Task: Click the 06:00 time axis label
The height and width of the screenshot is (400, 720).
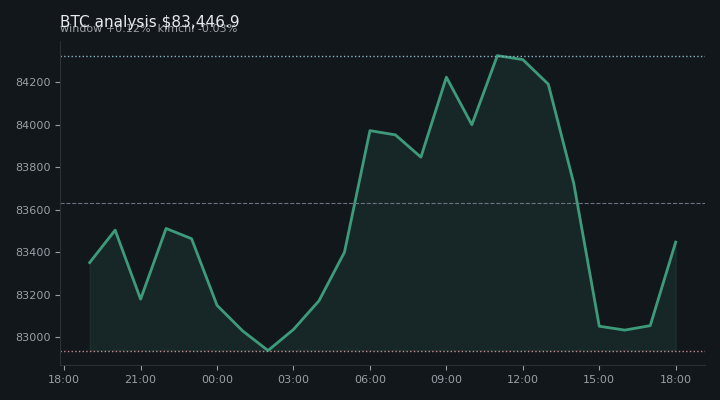Action: click(370, 379)
